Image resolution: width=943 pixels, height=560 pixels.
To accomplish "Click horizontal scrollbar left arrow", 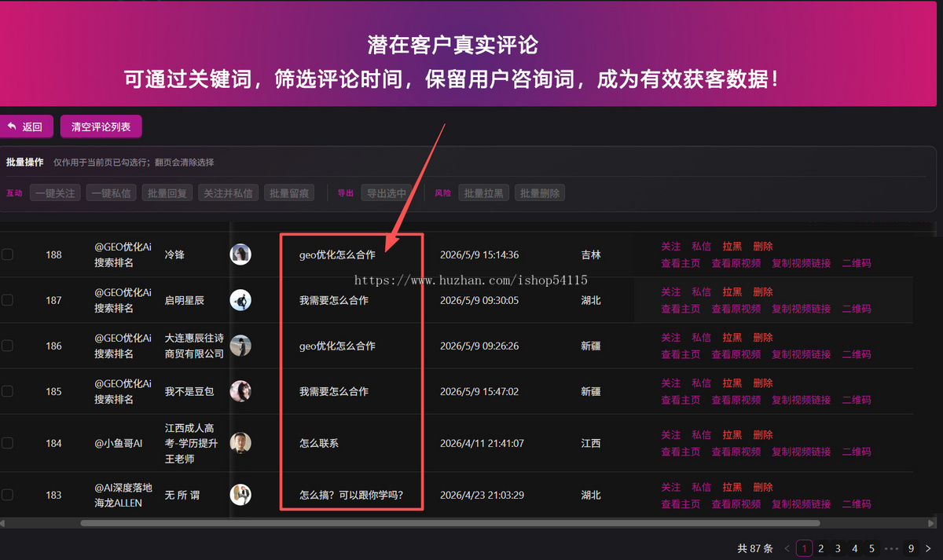I will pos(3,523).
